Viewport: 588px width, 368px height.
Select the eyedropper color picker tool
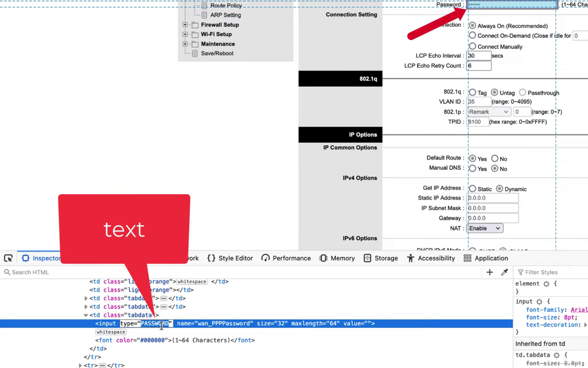pyautogui.click(x=504, y=272)
